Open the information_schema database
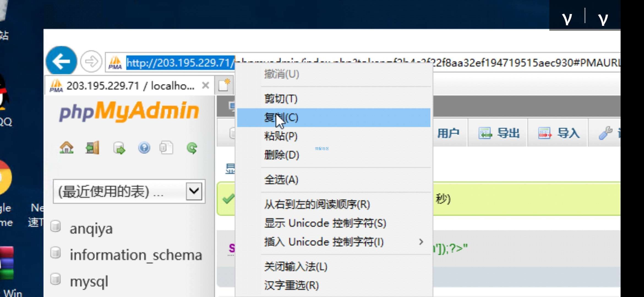The image size is (644, 297). (136, 255)
